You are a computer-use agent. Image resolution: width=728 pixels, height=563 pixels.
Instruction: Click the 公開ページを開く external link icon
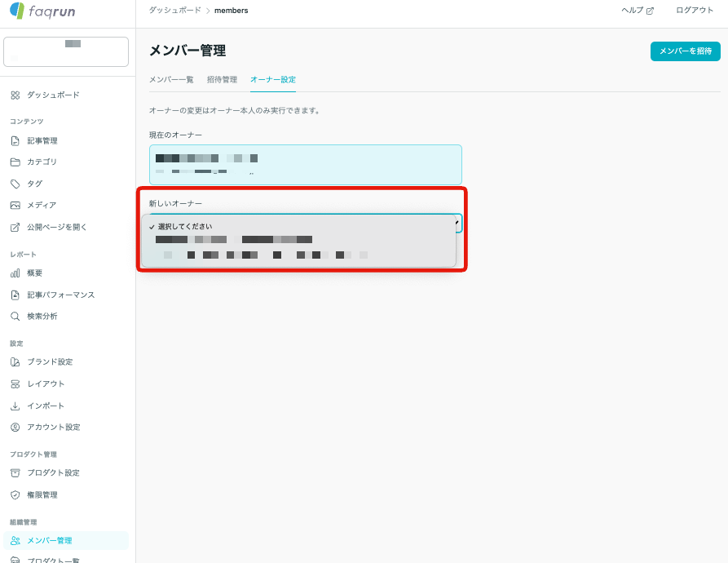point(15,227)
